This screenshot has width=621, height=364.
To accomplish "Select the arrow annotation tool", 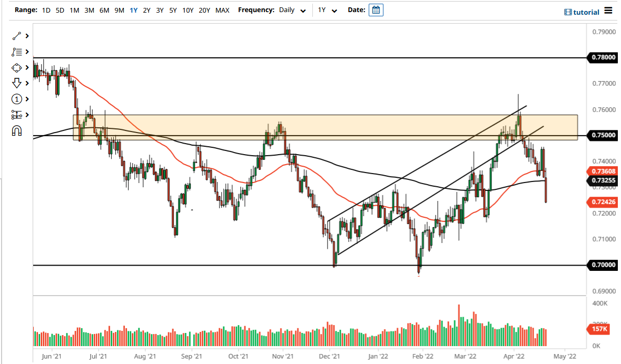I will click(x=16, y=83).
